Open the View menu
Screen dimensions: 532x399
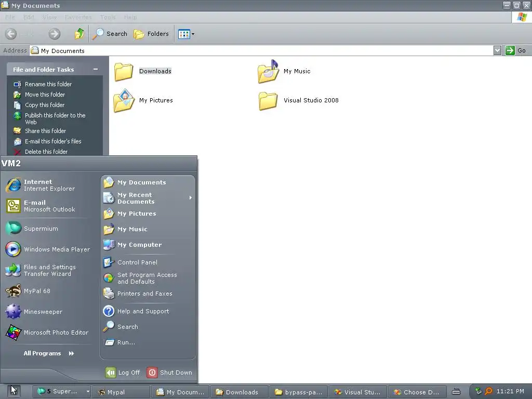(49, 17)
